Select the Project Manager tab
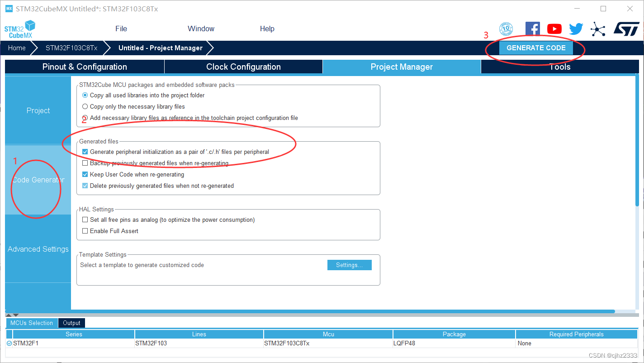Screen dimensions: 644x363 coord(402,67)
